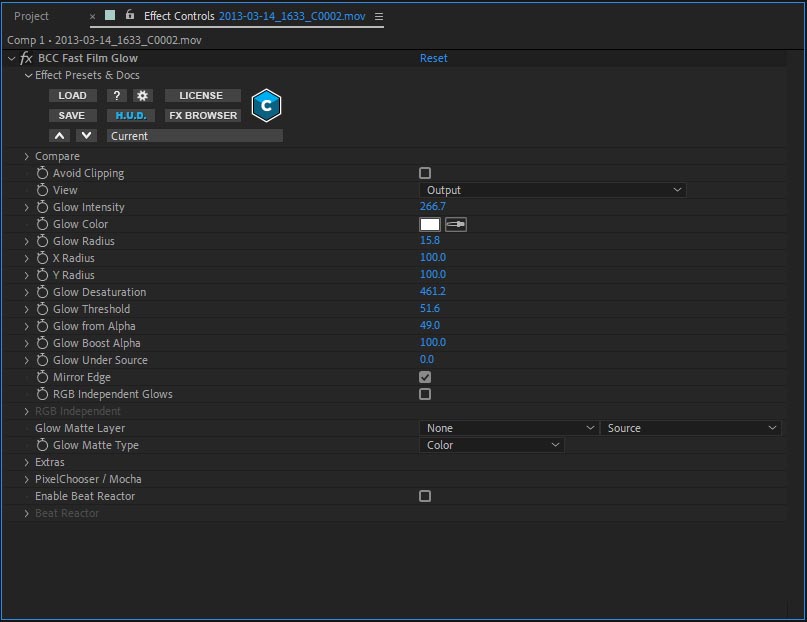Click the LOAD preset button
Screen dimensions: 807x622
pyautogui.click(x=73, y=96)
